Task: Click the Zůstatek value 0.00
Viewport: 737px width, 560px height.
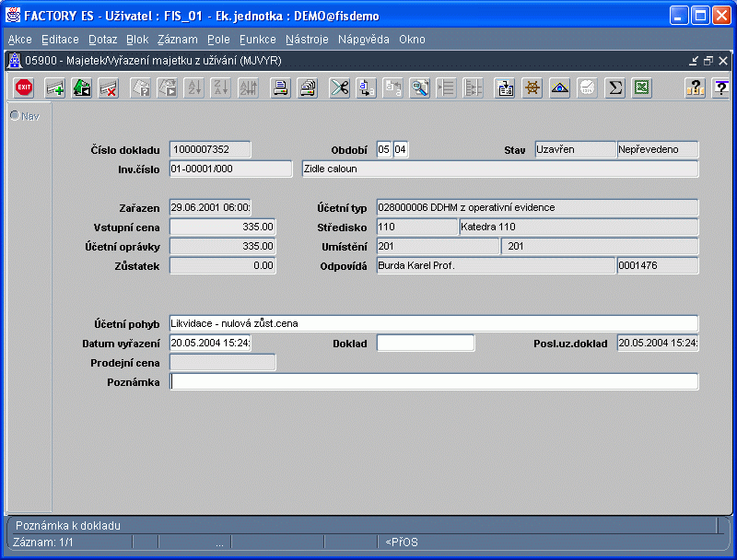Action: click(x=222, y=265)
